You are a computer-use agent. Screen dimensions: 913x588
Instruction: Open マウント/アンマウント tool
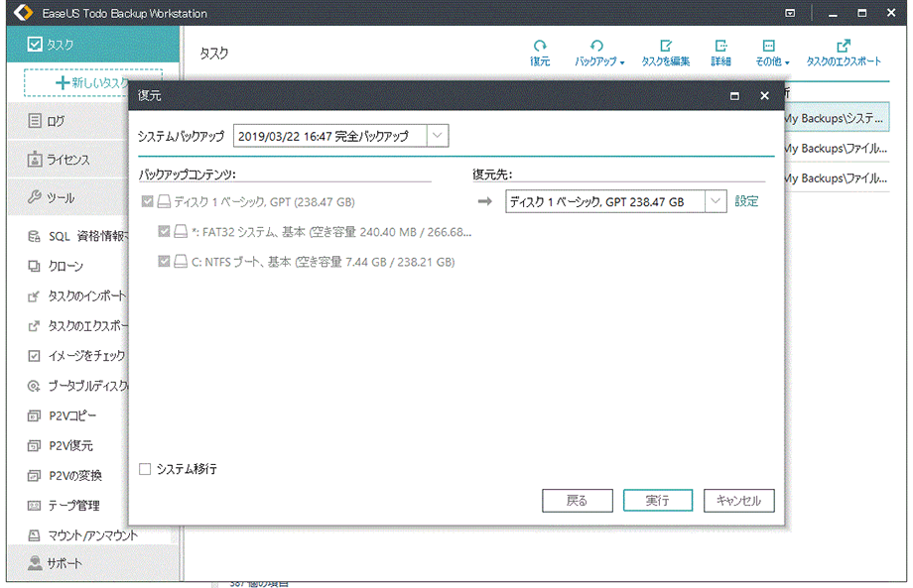(x=82, y=535)
